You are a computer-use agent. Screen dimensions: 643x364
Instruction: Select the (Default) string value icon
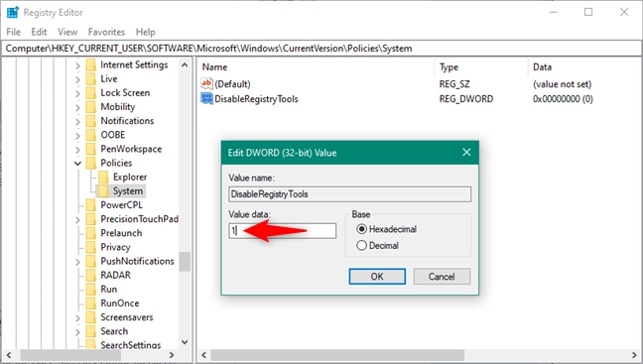tap(206, 83)
